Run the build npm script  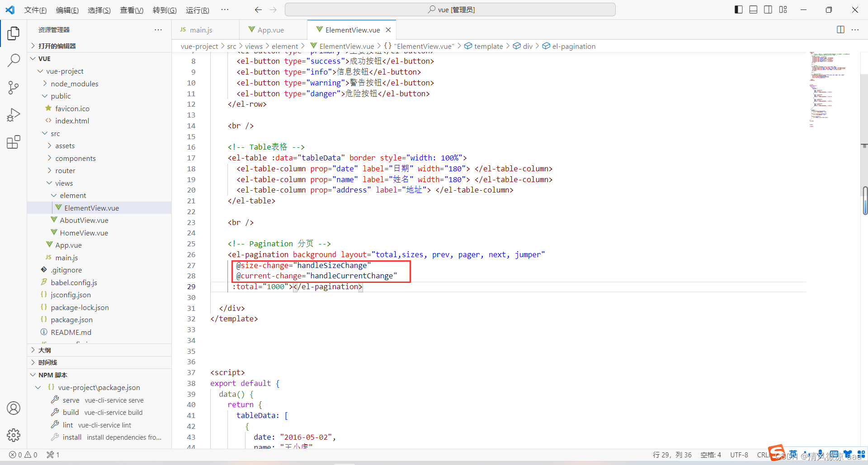(71, 413)
